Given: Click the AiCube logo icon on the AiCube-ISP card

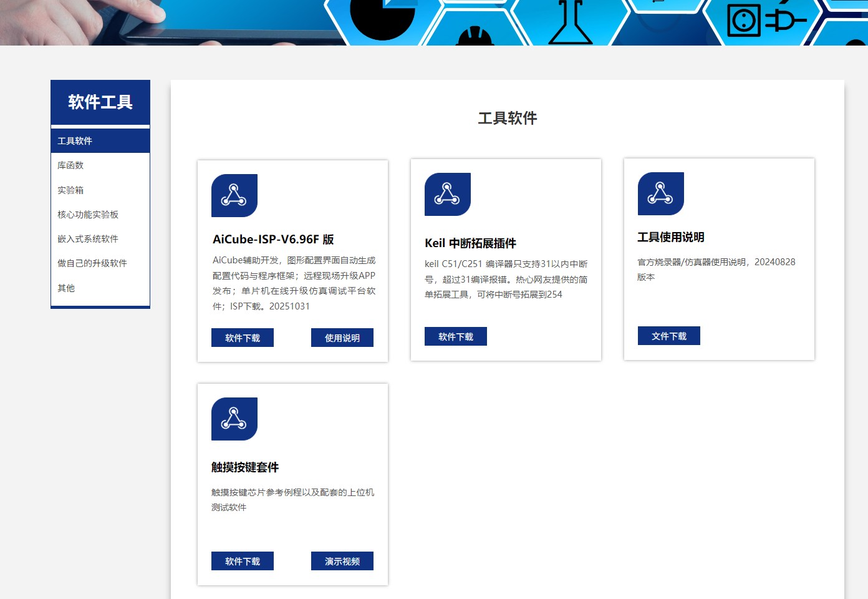Looking at the screenshot, I should point(233,195).
